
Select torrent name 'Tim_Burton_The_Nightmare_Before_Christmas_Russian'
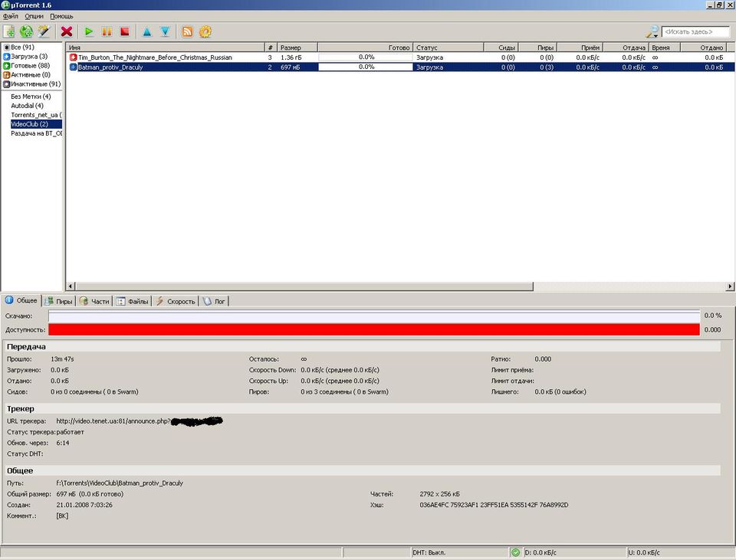pyautogui.click(x=155, y=57)
